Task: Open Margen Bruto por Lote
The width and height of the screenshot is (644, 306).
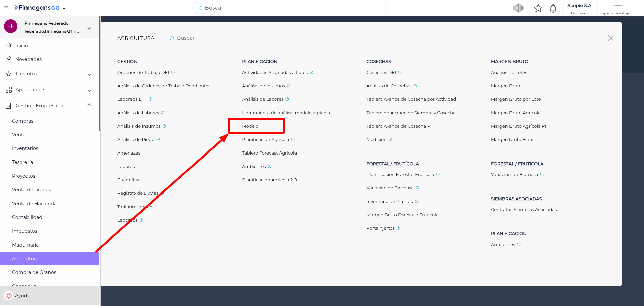Action: click(516, 99)
